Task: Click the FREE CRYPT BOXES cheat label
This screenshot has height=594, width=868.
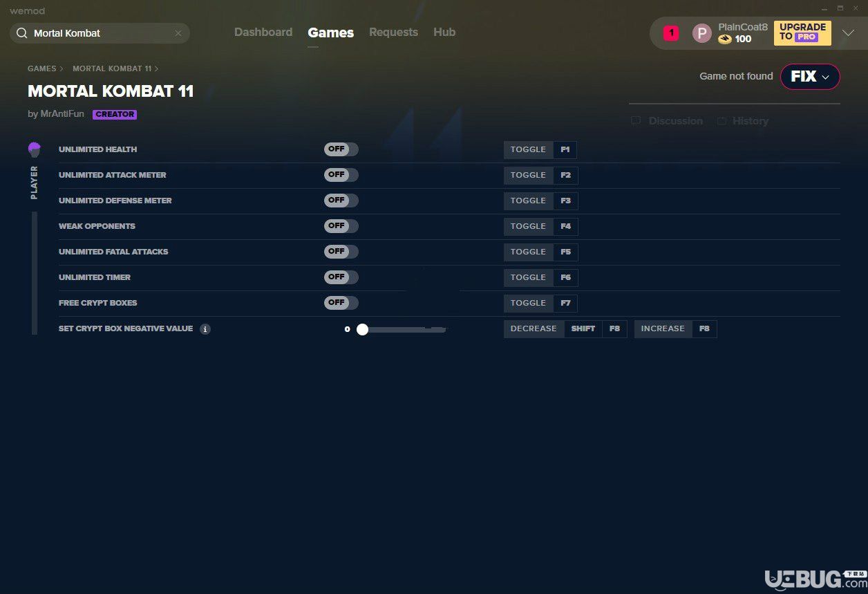Action: 97,303
